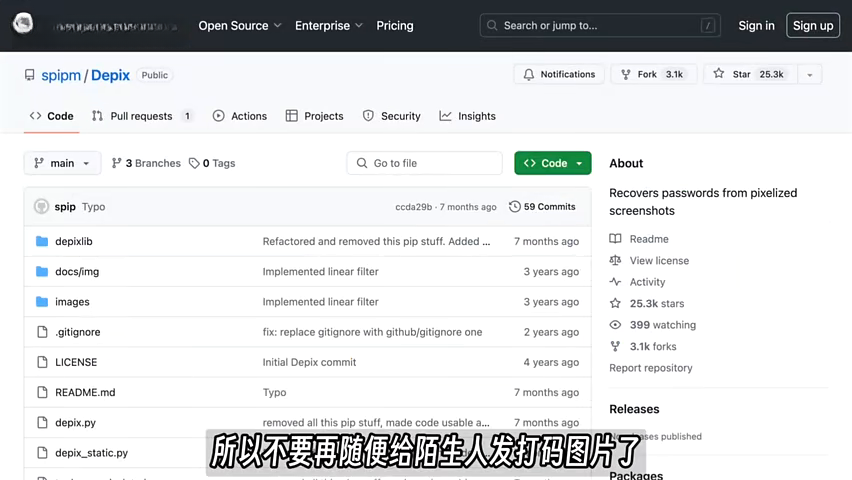The width and height of the screenshot is (852, 480).
Task: Open the Activity link in About
Action: (647, 282)
